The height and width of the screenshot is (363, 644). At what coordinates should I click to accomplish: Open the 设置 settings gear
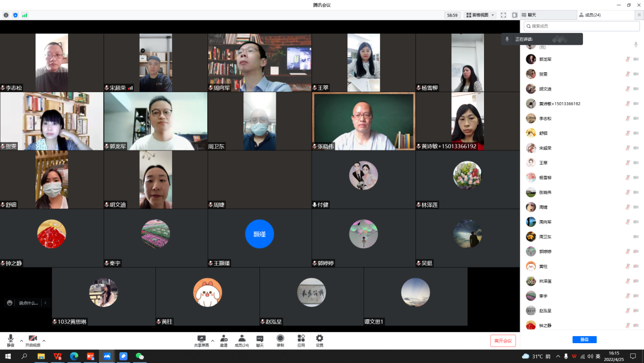(319, 339)
